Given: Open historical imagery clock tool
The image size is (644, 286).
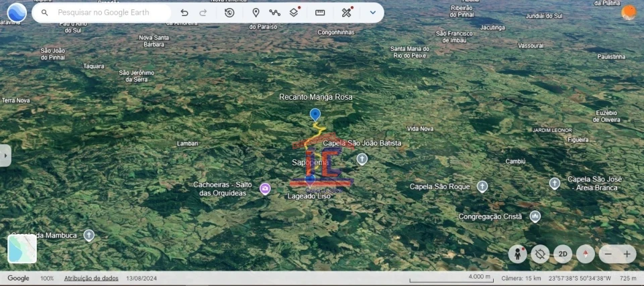Looking at the screenshot, I should [229, 13].
